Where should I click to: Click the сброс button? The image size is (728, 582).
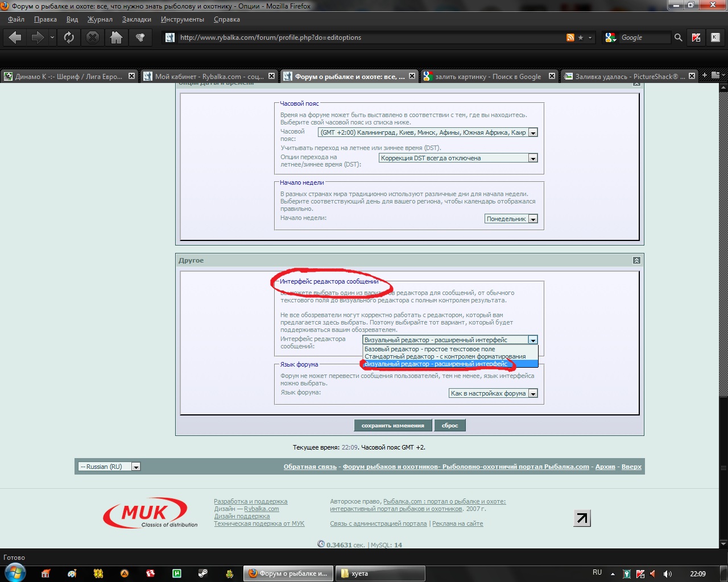[x=450, y=425]
